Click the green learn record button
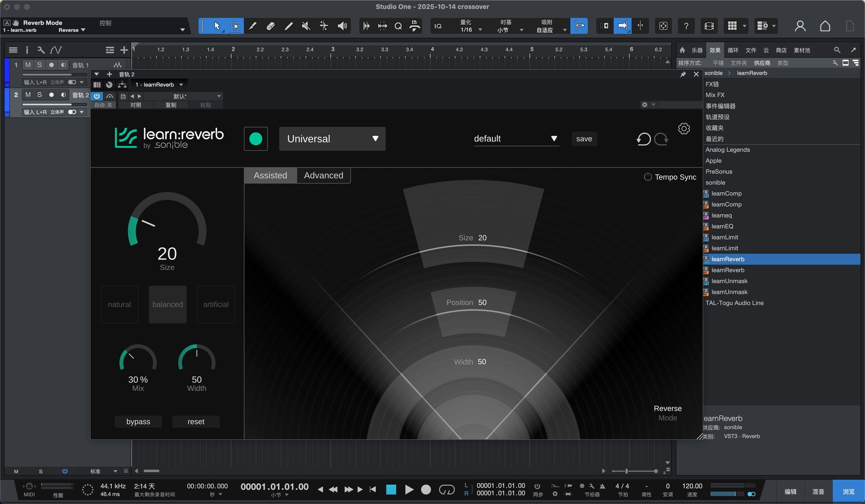The height and width of the screenshot is (504, 865). [255, 139]
